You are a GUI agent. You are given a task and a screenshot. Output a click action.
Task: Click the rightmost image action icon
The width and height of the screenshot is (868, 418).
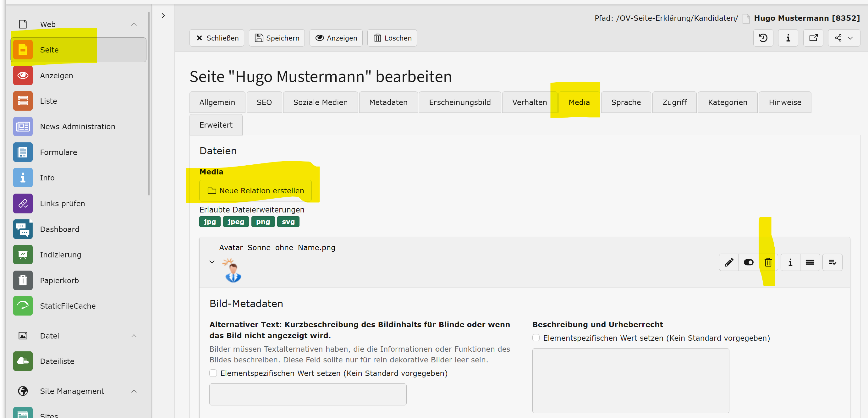point(832,262)
